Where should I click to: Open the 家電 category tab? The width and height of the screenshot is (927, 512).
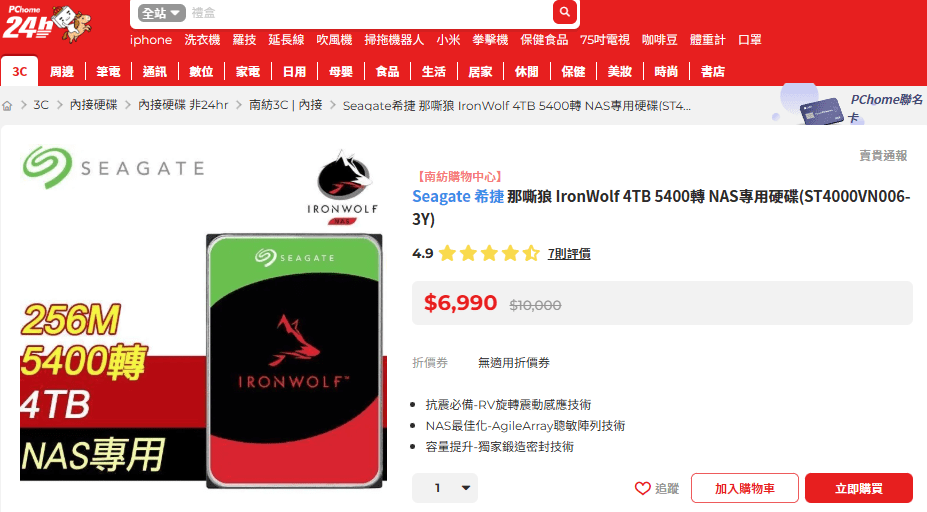(248, 72)
